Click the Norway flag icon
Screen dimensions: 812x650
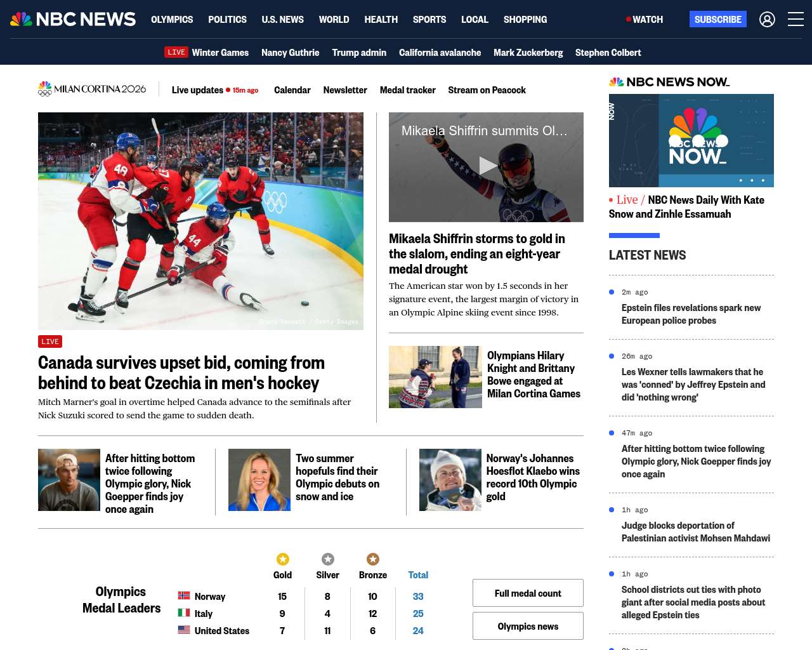(184, 595)
